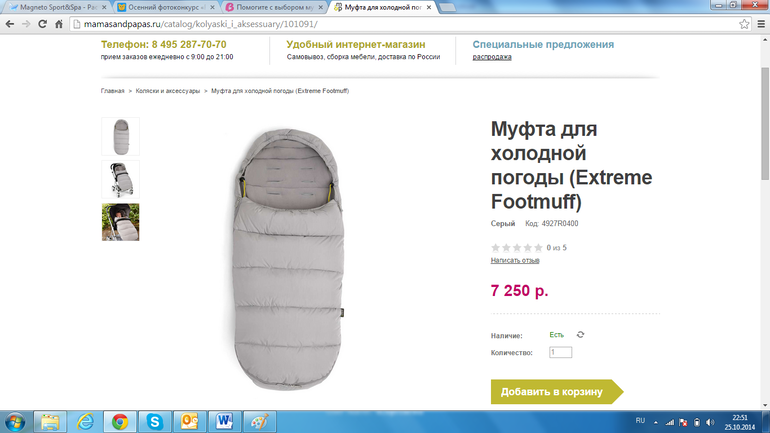This screenshot has width=770, height=433.
Task: Refresh availability status icon next to Есть
Action: click(x=581, y=335)
